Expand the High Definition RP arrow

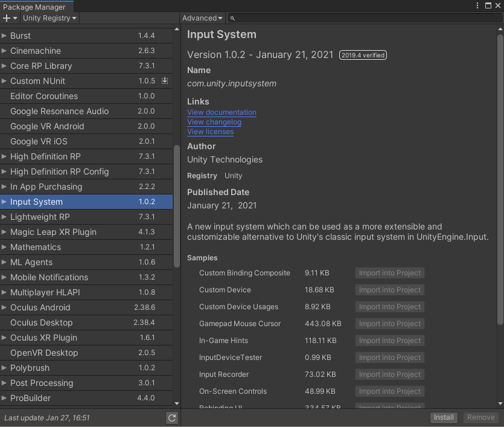click(x=4, y=156)
